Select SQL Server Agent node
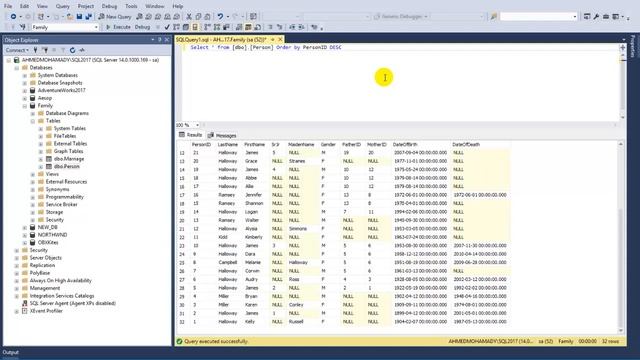 coord(72,303)
